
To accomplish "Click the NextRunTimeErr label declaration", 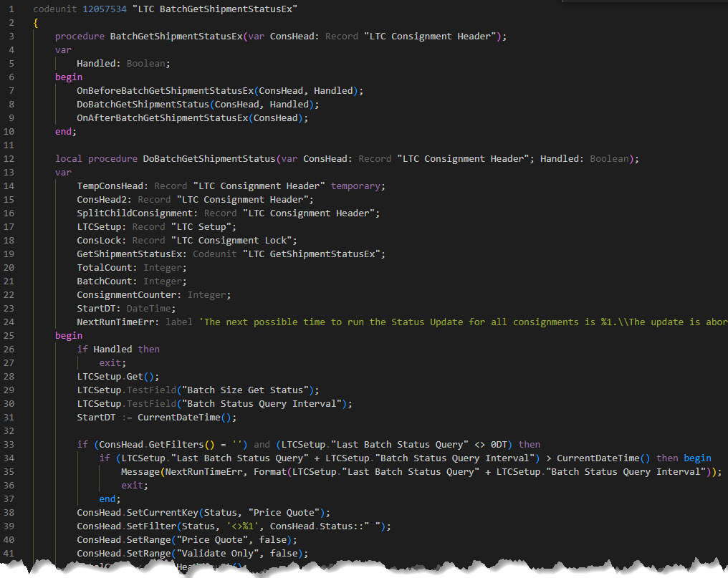I will pos(118,322).
